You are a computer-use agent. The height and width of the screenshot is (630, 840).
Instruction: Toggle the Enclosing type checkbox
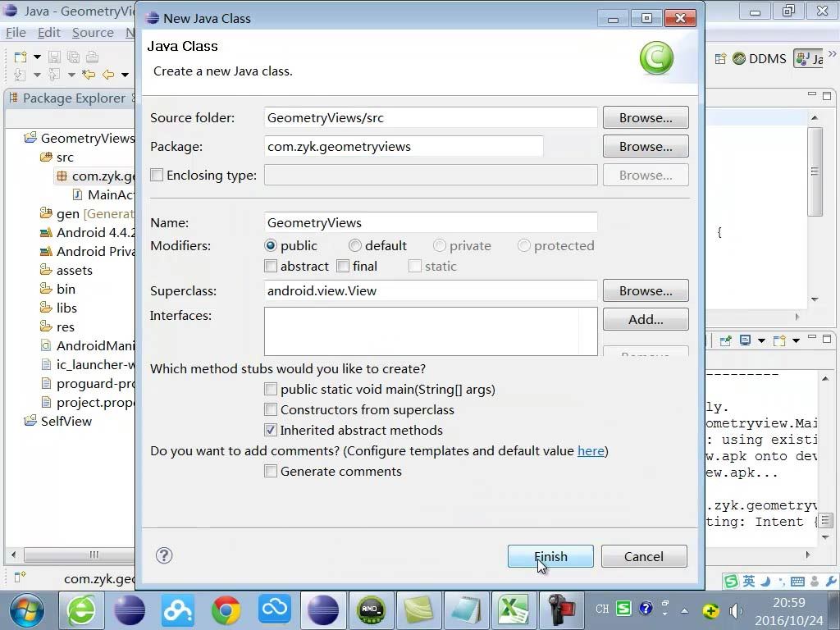click(x=157, y=175)
